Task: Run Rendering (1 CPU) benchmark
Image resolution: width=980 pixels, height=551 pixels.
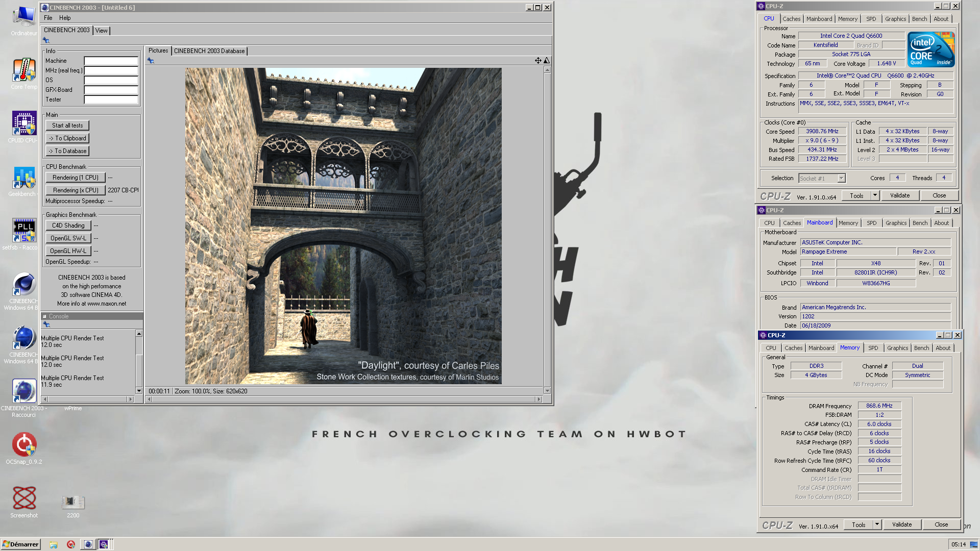Action: [x=76, y=178]
